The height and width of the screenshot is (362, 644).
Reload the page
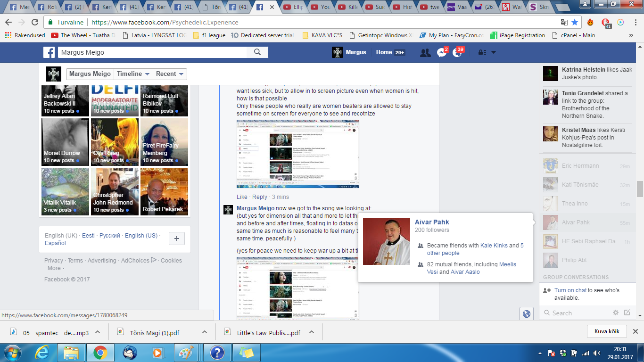pyautogui.click(x=35, y=22)
